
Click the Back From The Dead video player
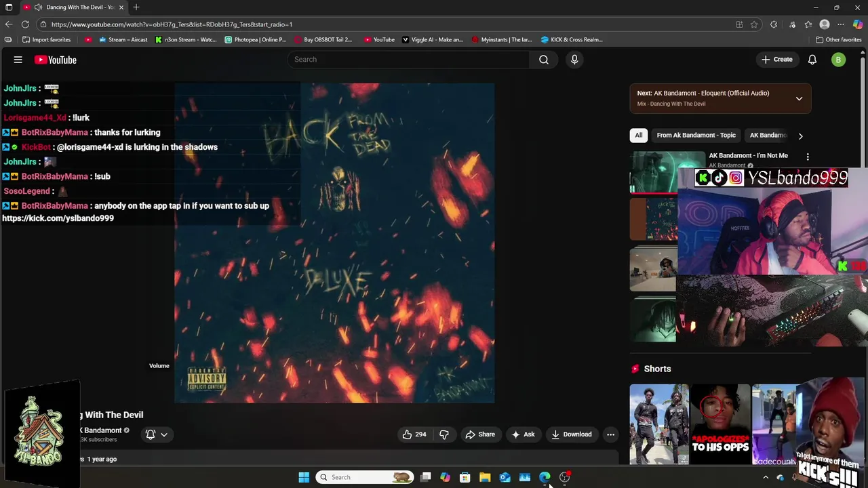tap(334, 243)
